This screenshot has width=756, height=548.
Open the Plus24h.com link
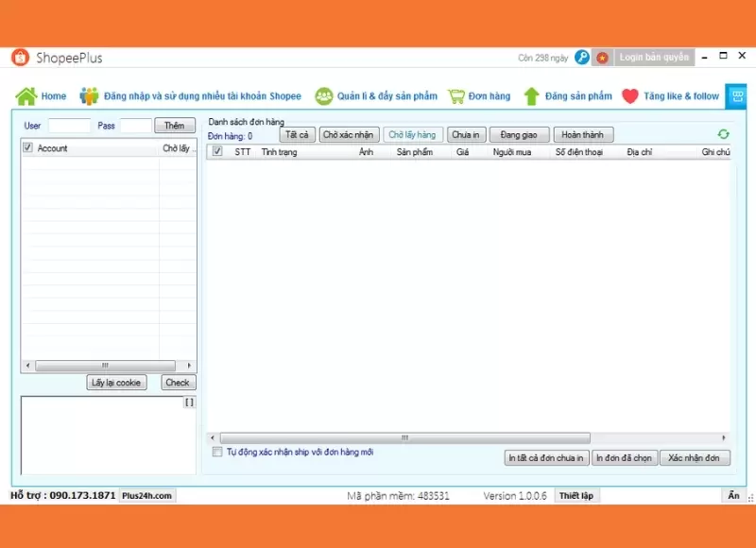click(147, 495)
